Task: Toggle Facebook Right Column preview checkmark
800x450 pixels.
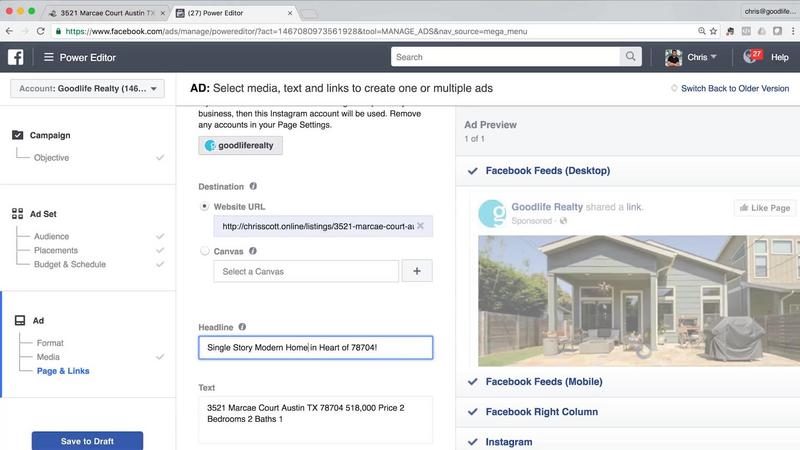Action: 472,412
